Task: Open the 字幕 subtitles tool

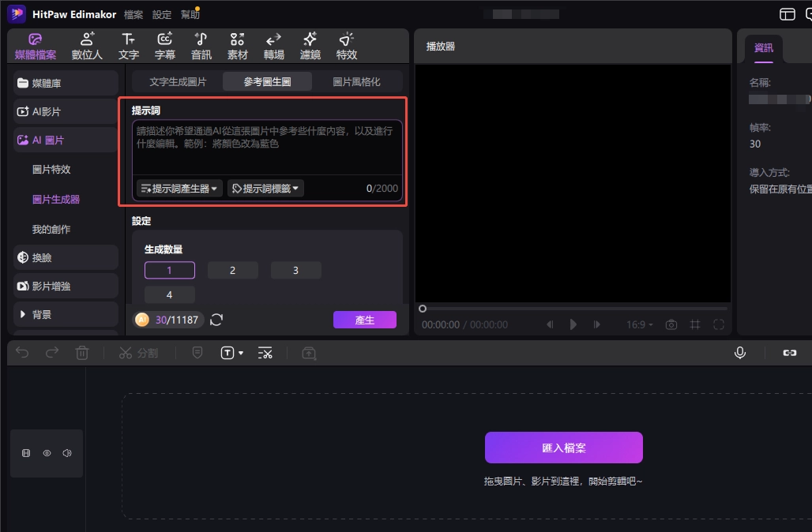Action: [x=164, y=45]
